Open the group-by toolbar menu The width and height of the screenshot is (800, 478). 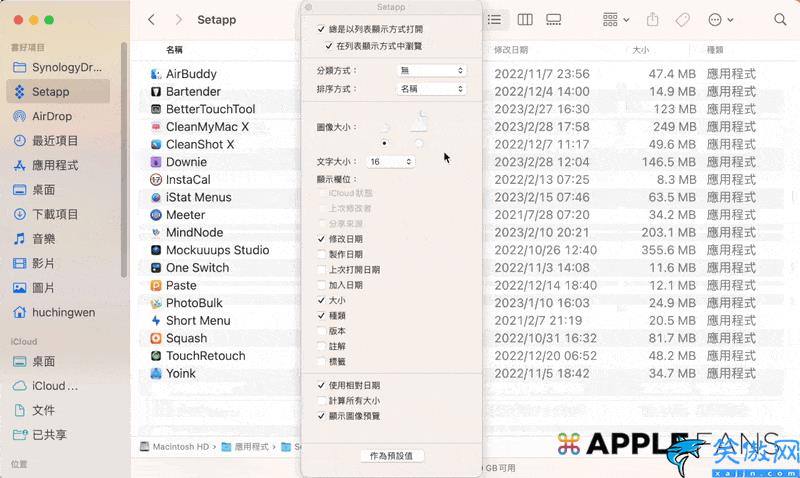point(616,20)
